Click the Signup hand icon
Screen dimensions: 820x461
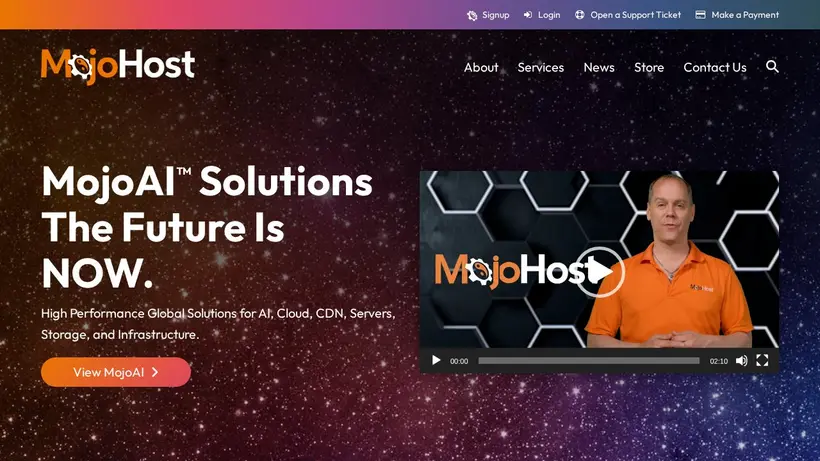coord(472,15)
